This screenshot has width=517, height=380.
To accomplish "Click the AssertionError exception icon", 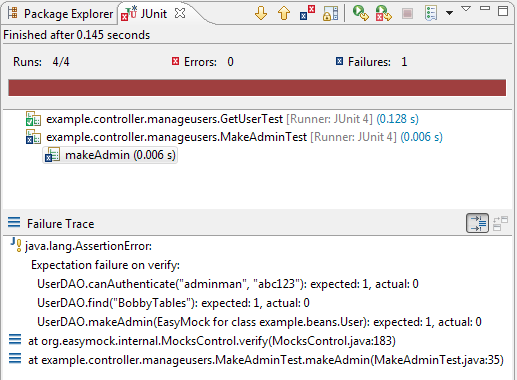I will click(16, 245).
